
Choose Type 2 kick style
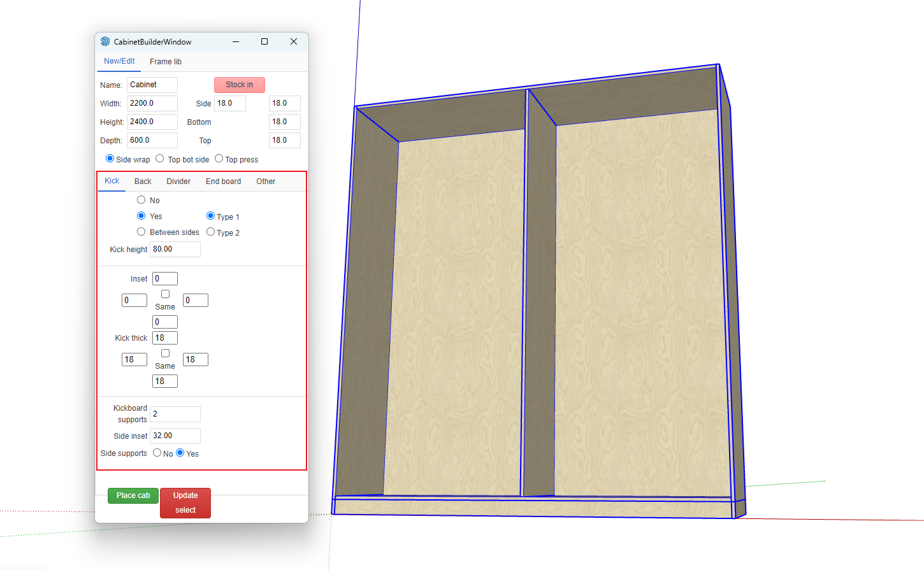point(210,232)
